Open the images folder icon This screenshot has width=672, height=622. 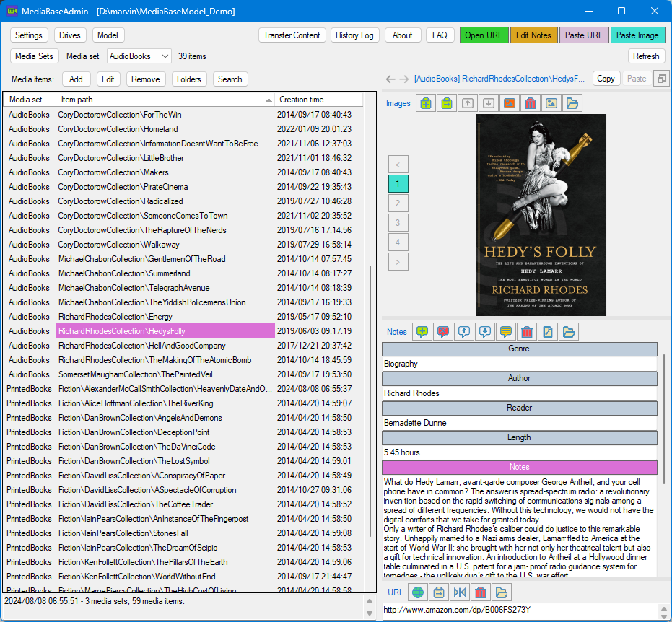click(x=572, y=103)
